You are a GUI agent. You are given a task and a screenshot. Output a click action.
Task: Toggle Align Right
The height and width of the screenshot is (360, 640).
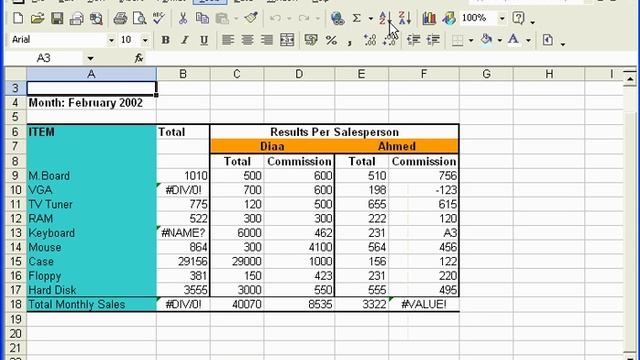[x=267, y=40]
